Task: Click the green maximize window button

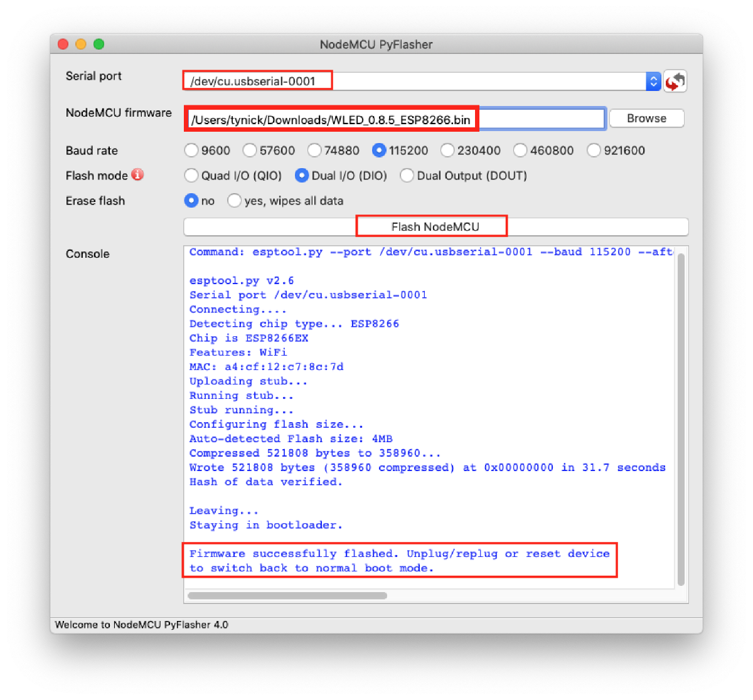Action: point(99,44)
